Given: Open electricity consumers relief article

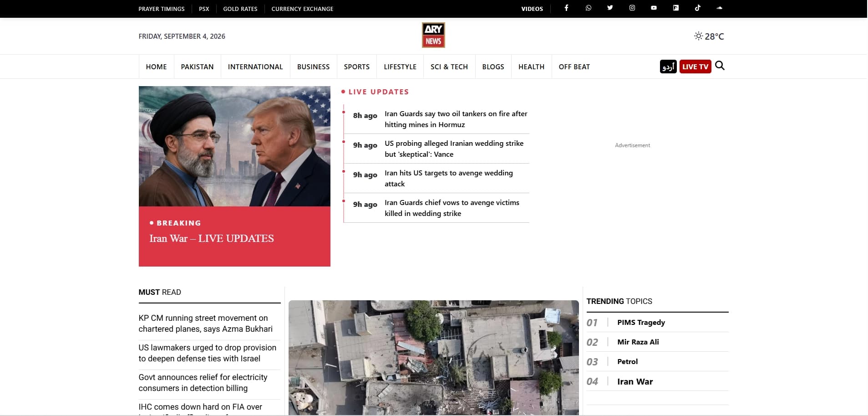Looking at the screenshot, I should tap(203, 383).
